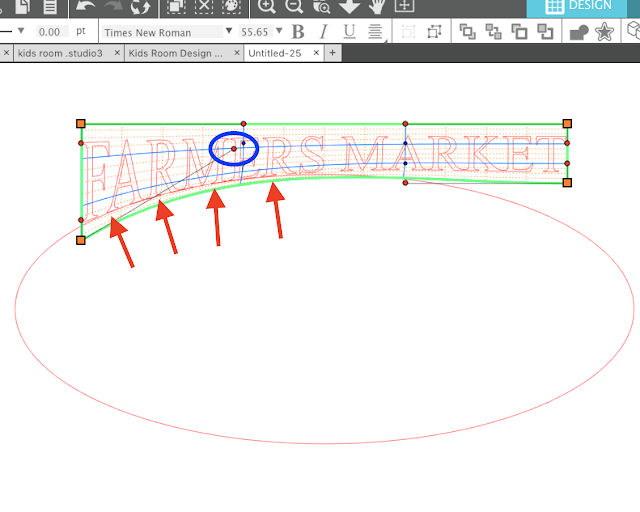Toggle Bold text formatting
This screenshot has width=640, height=512.
298,32
